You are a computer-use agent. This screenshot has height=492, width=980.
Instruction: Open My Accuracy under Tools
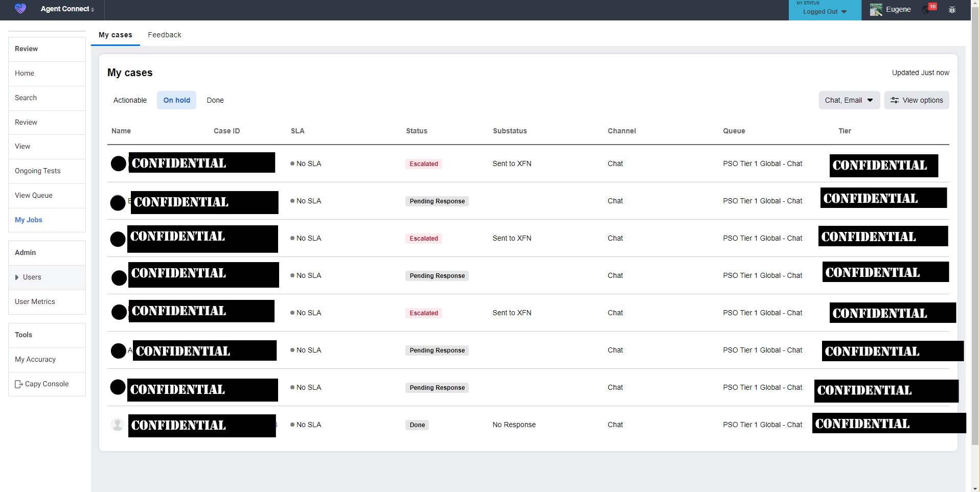[x=47, y=359]
